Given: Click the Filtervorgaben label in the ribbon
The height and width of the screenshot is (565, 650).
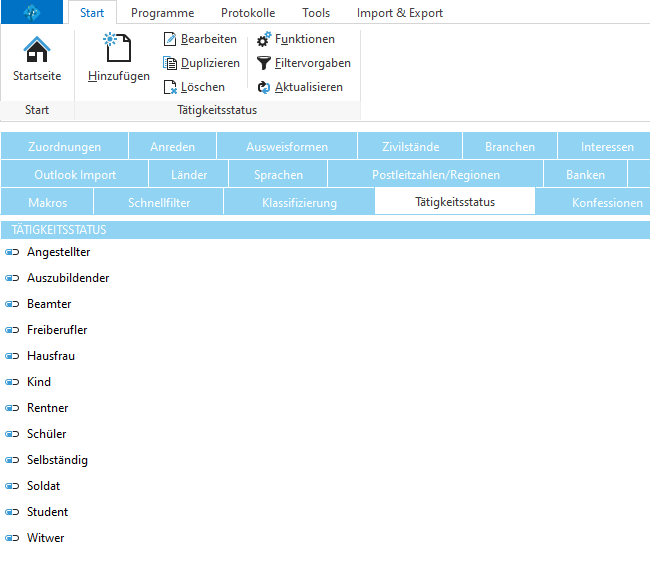Looking at the screenshot, I should (x=313, y=63).
